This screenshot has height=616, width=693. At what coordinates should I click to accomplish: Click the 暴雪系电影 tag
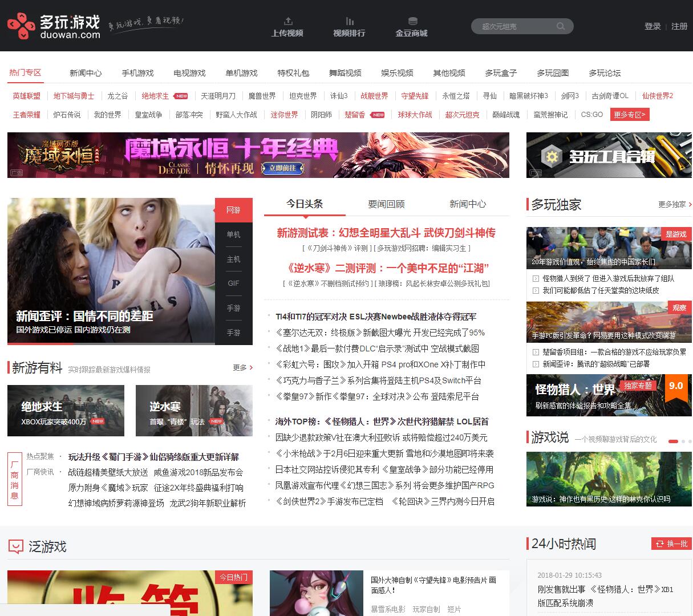(388, 609)
